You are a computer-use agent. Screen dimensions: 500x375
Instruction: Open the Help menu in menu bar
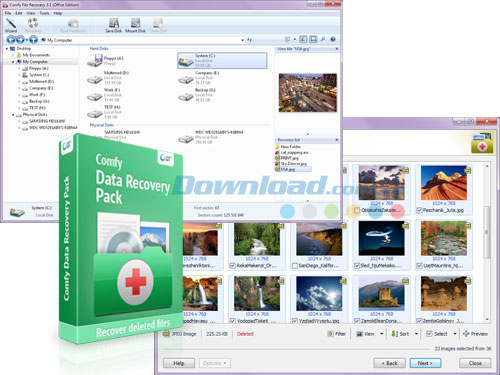click(x=58, y=13)
